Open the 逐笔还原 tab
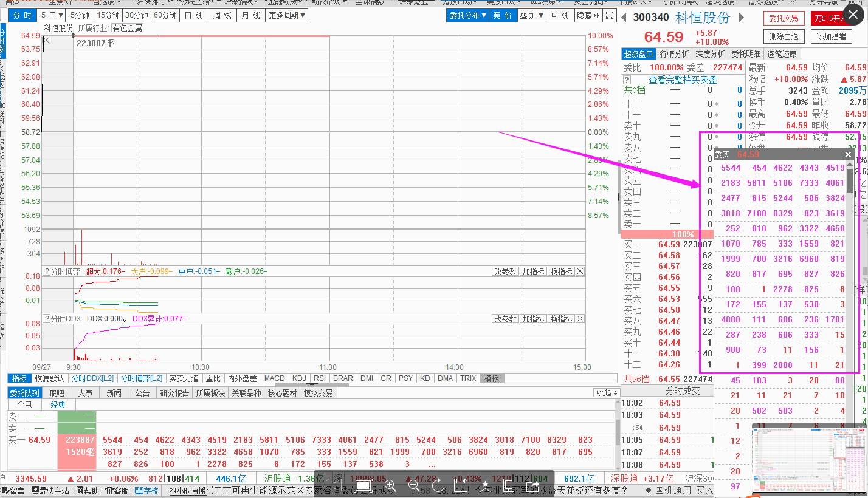The height and width of the screenshot is (498, 868). 782,54
